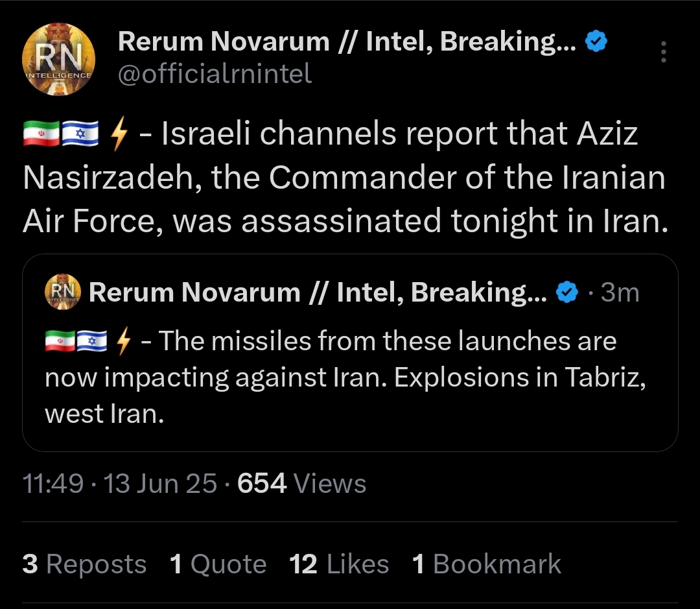
Task: Show the 12 Likes list
Action: pyautogui.click(x=339, y=564)
